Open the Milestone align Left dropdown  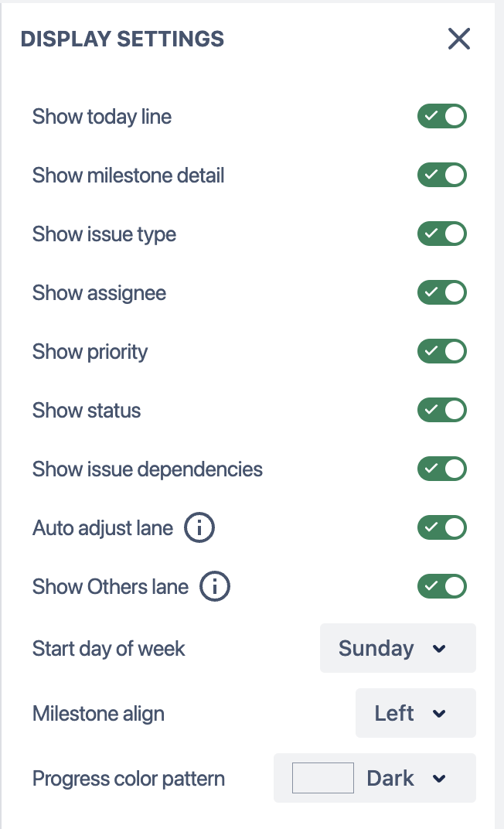[x=416, y=713]
